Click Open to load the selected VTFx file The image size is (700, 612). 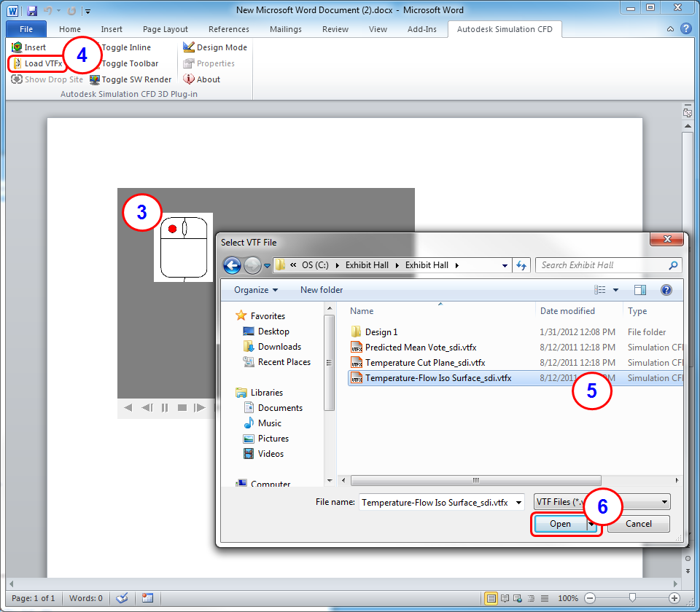coord(559,523)
